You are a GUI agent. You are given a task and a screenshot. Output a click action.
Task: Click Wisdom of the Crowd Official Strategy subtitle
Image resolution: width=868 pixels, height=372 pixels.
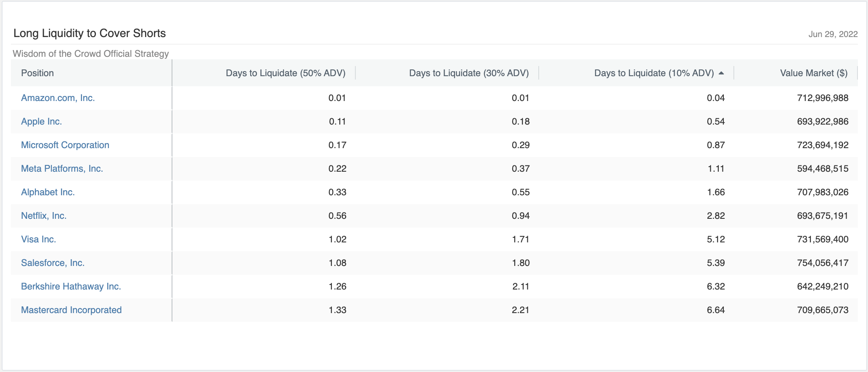click(x=91, y=54)
